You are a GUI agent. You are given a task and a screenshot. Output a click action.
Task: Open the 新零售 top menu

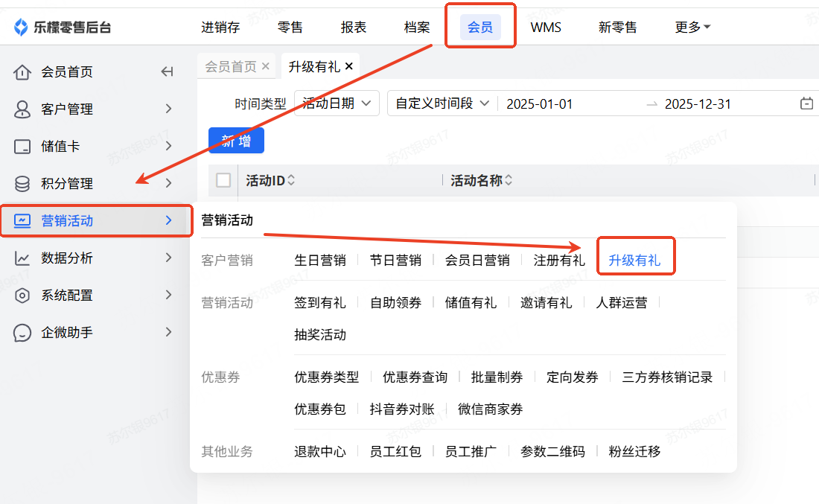(x=618, y=27)
